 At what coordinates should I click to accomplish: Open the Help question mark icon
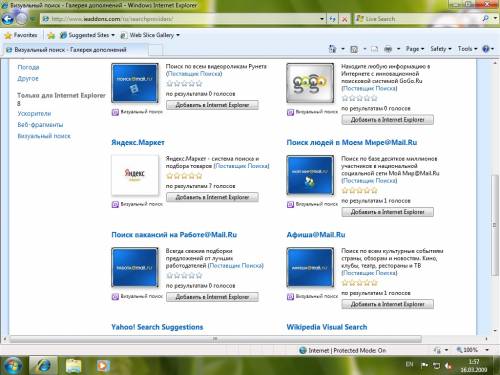(486, 49)
